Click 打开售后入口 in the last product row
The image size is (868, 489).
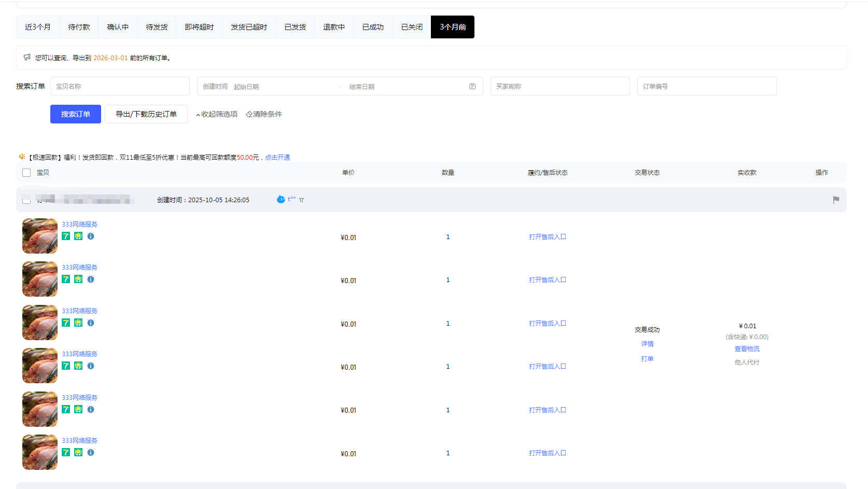coord(548,453)
